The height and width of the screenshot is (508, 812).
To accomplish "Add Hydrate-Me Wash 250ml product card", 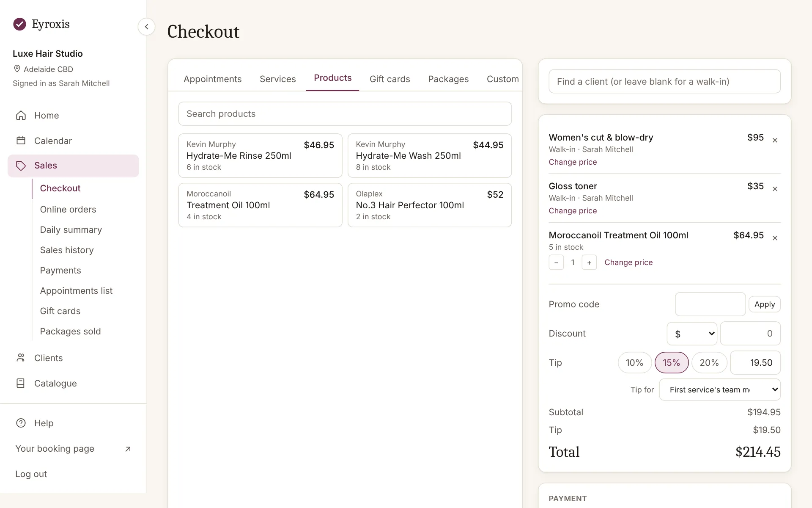I will pos(430,156).
